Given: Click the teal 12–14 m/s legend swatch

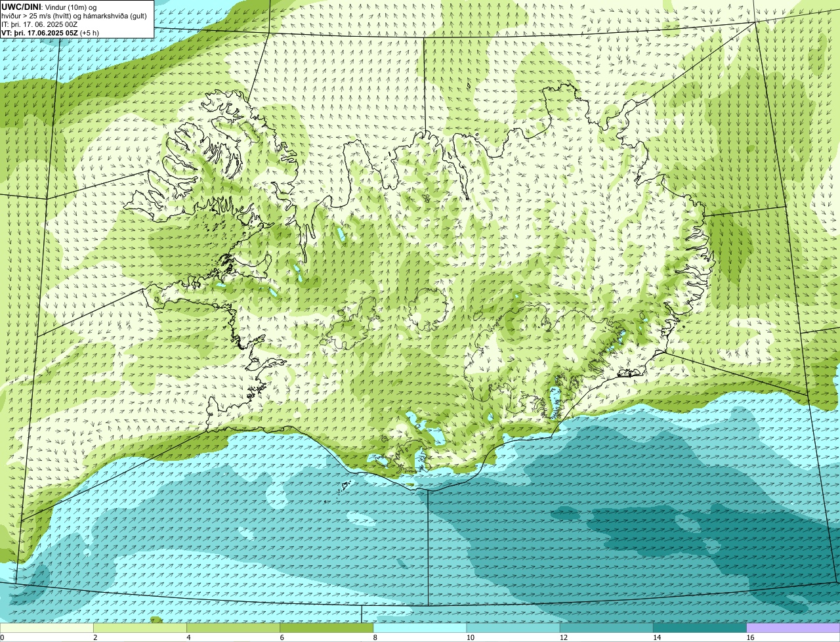Looking at the screenshot, I should point(606,628).
